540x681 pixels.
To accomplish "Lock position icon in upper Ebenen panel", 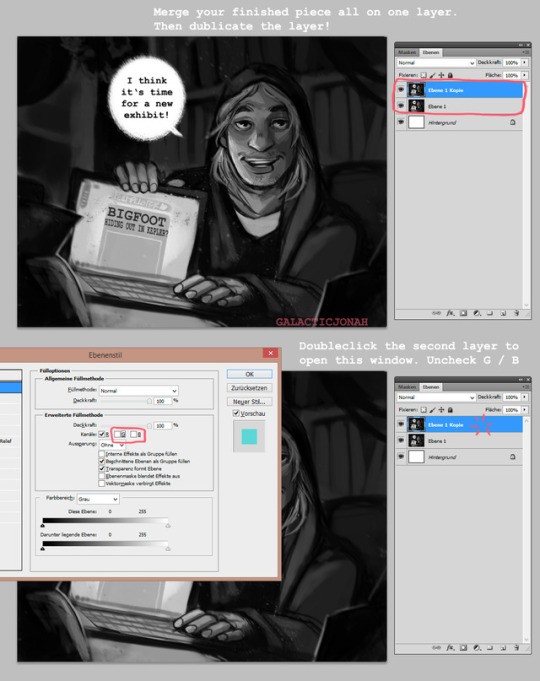I will coord(441,75).
